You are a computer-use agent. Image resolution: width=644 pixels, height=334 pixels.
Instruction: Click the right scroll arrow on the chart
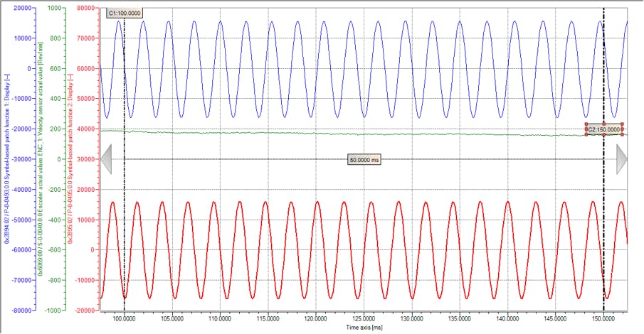[x=621, y=159]
